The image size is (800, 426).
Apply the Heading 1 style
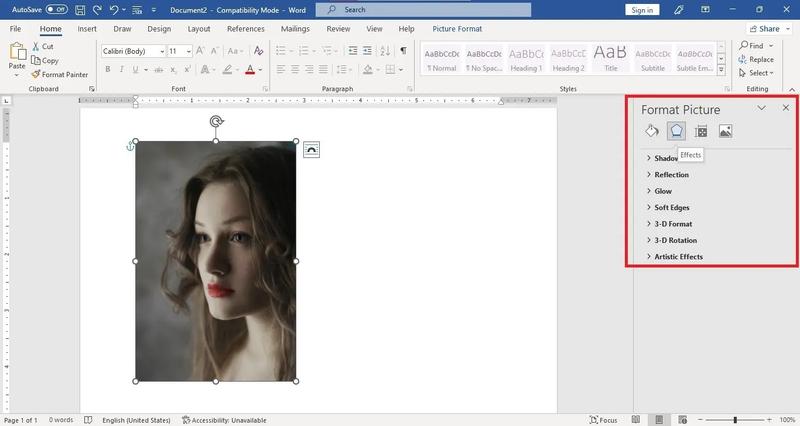tap(526, 59)
